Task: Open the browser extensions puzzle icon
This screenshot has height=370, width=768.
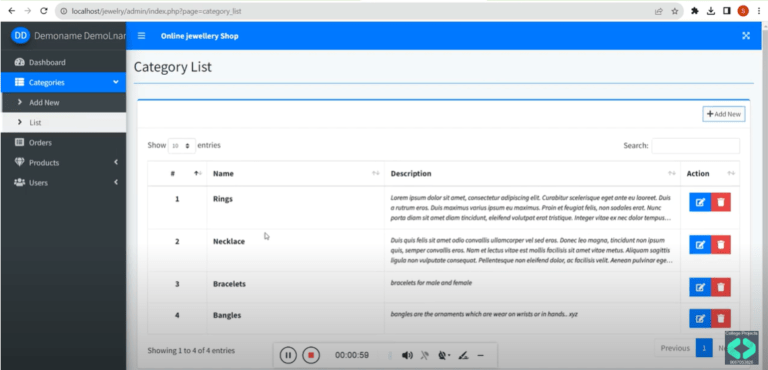Action: pos(695,11)
